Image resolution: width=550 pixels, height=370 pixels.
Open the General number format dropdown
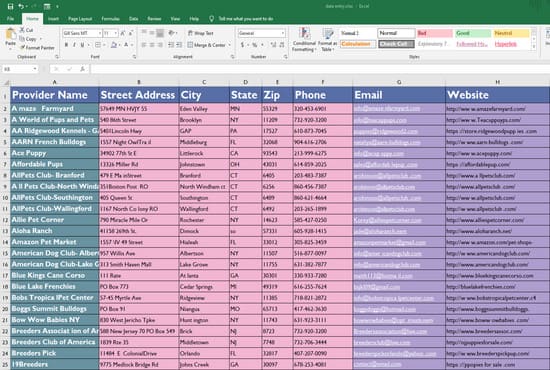(283, 33)
